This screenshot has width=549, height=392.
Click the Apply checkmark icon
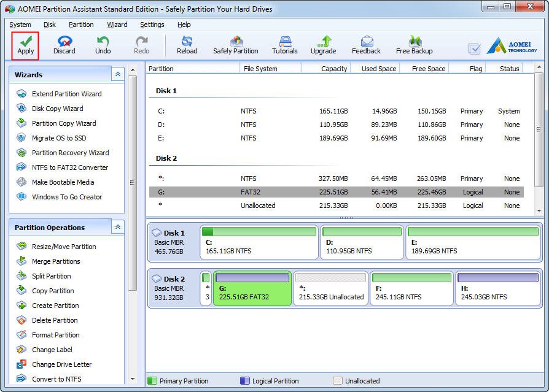26,41
